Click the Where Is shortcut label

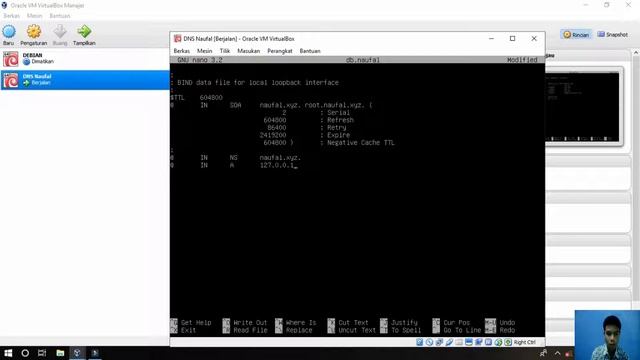301,322
